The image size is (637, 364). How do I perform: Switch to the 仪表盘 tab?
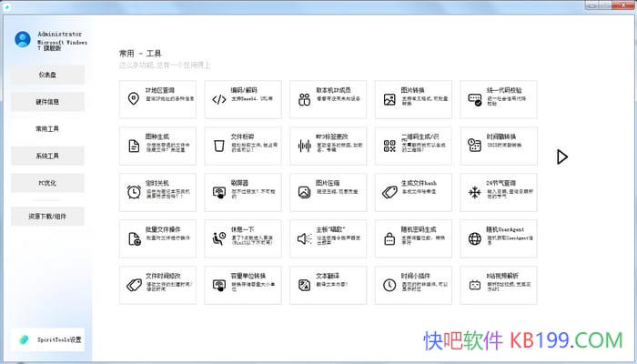tap(48, 75)
